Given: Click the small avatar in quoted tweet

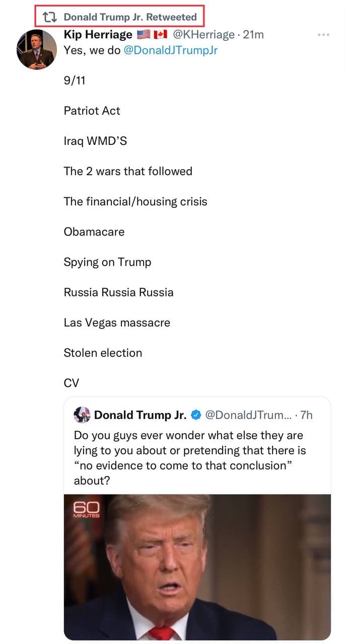Looking at the screenshot, I should [82, 415].
